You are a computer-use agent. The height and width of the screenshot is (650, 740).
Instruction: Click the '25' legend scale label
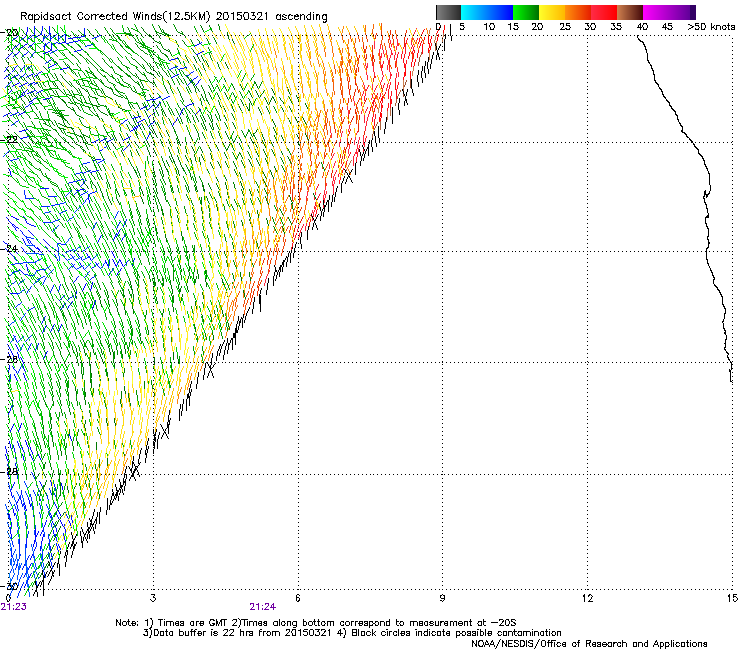[565, 27]
